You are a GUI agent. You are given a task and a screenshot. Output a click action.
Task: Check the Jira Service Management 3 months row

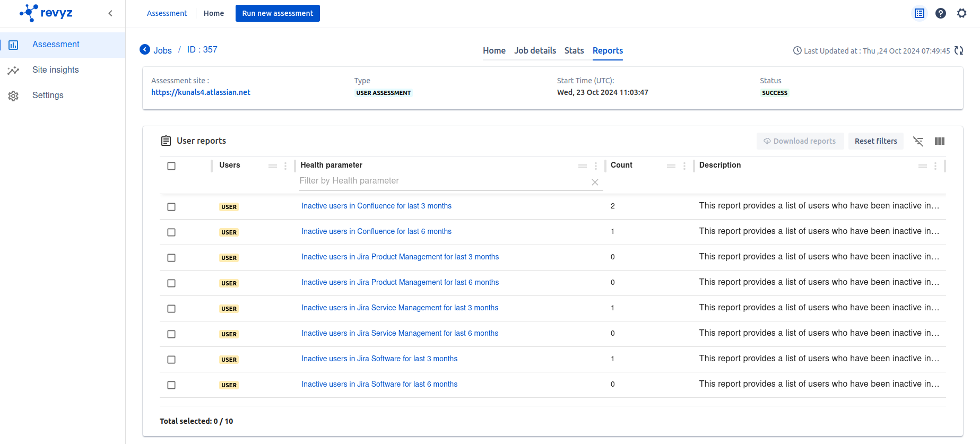point(171,309)
